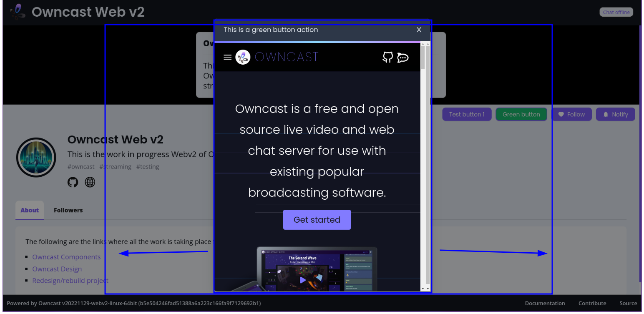The image size is (644, 314).
Task: Open chat via the speech bubble icon
Action: (402, 58)
